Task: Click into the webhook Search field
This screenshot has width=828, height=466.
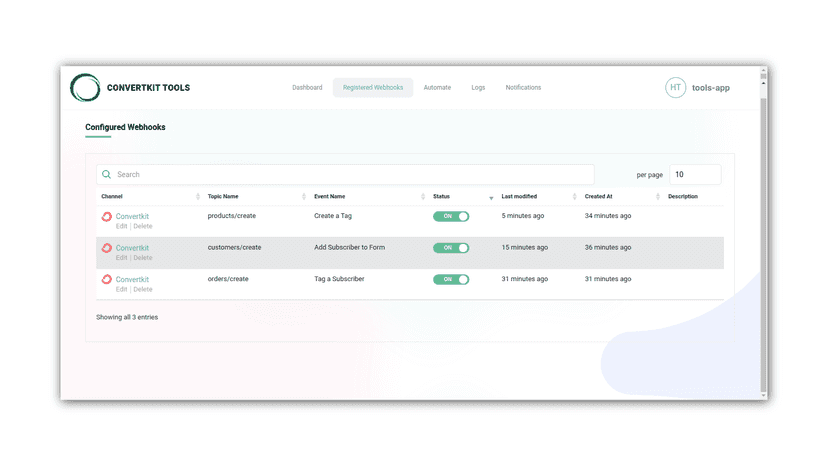Action: click(345, 174)
